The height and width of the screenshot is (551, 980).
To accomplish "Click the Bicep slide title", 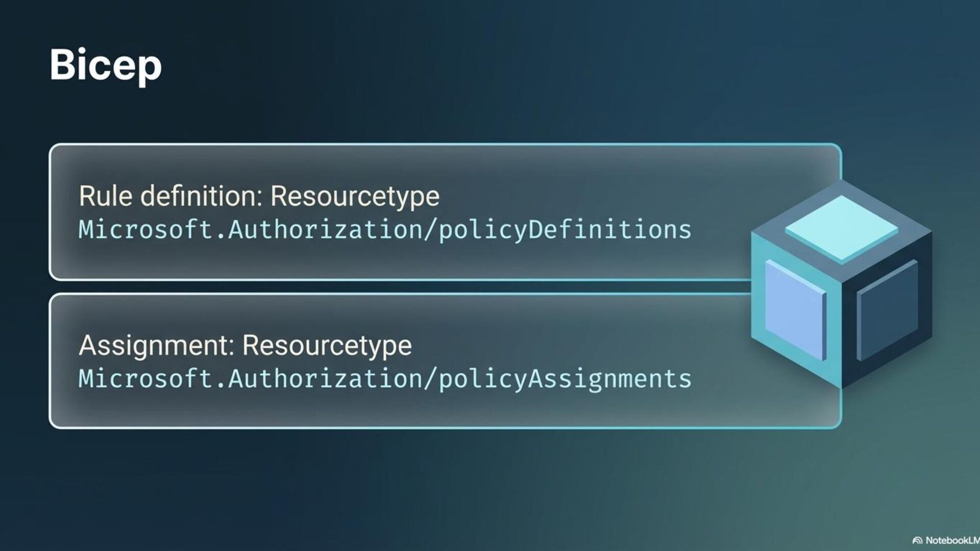I will click(106, 65).
